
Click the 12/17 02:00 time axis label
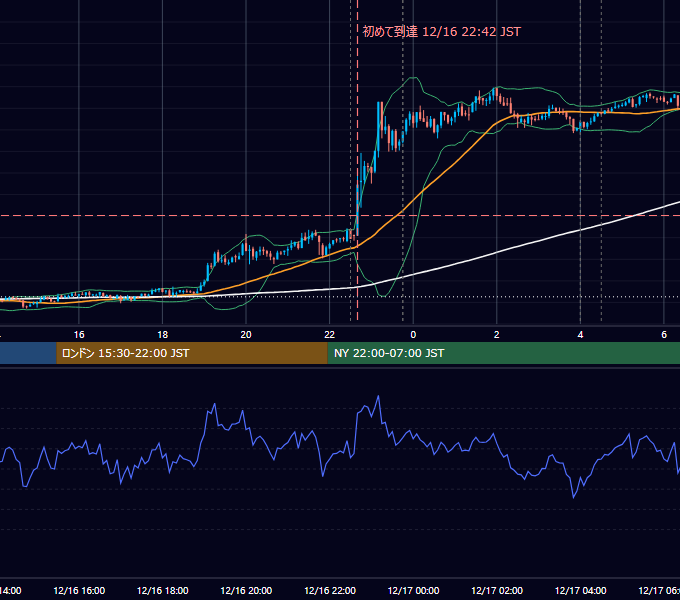tap(497, 590)
